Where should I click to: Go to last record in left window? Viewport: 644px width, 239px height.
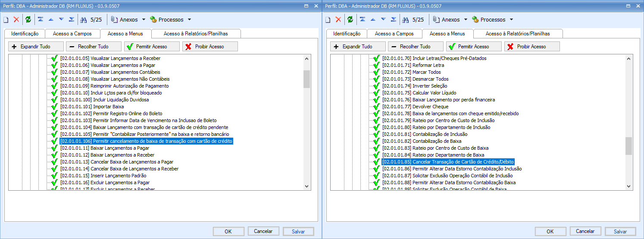(72, 19)
